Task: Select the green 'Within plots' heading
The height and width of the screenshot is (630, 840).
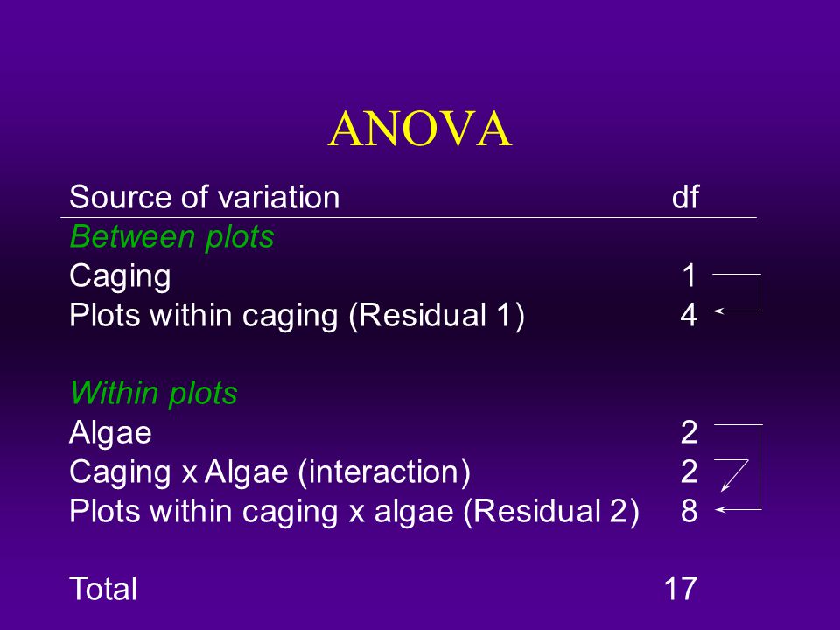Action: pyautogui.click(x=154, y=393)
